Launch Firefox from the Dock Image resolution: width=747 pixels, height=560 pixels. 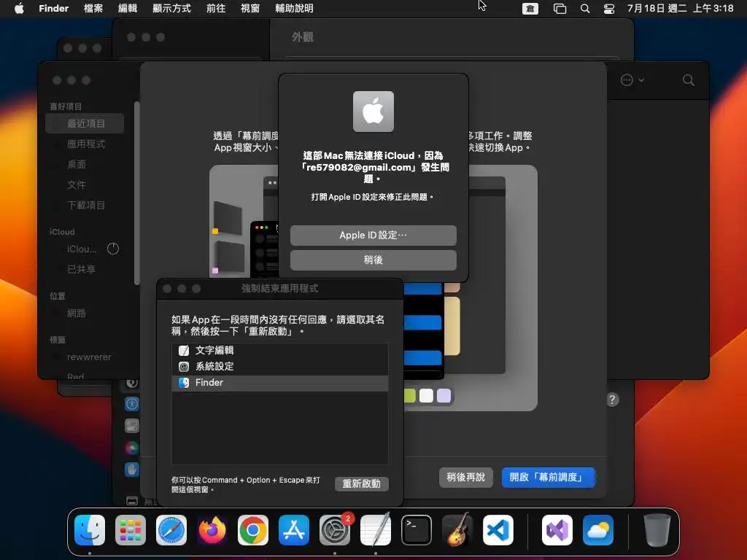tap(212, 530)
